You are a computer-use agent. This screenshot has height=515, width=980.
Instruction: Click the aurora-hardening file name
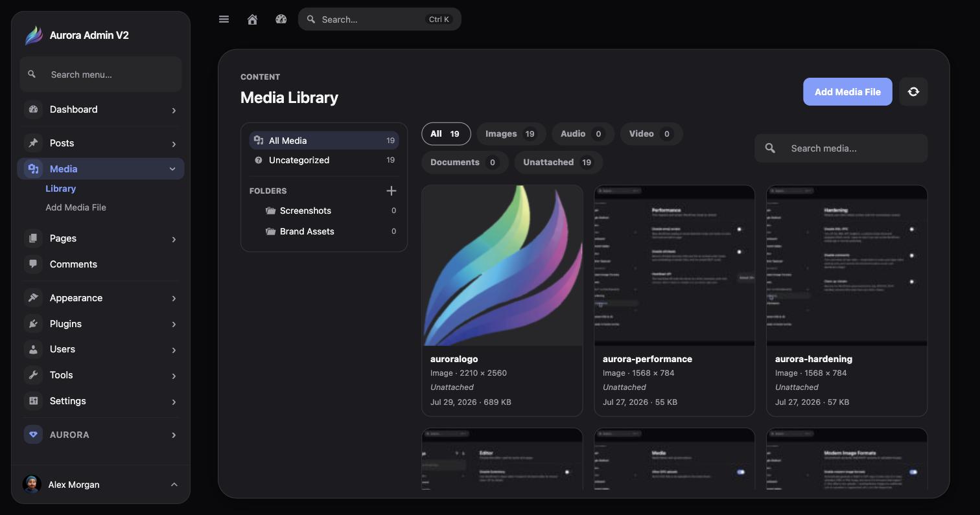pos(813,359)
